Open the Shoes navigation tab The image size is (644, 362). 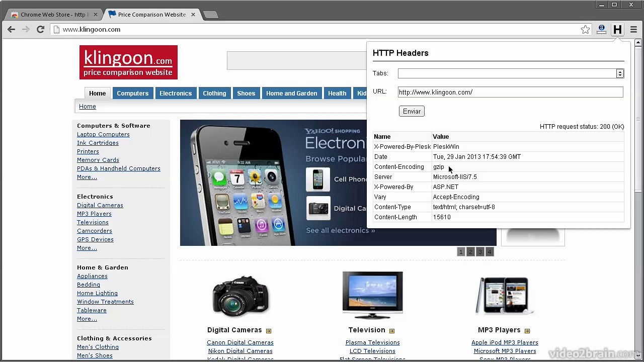click(246, 93)
